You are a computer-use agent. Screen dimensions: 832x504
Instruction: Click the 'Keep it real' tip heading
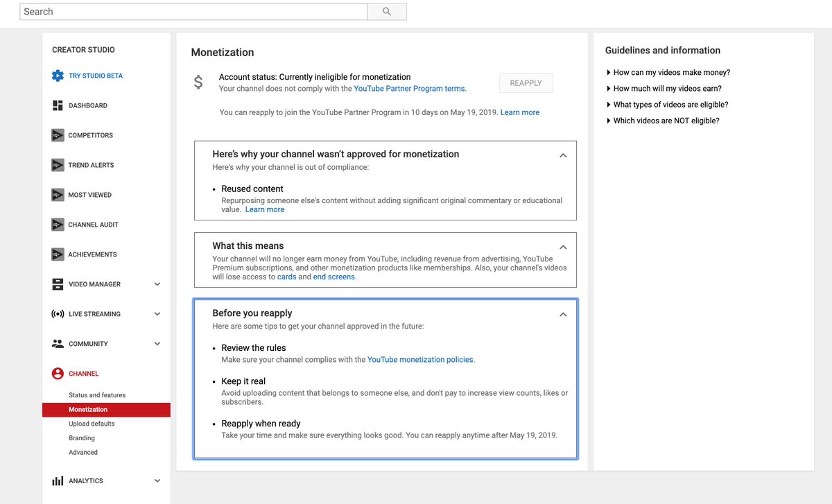pos(243,381)
